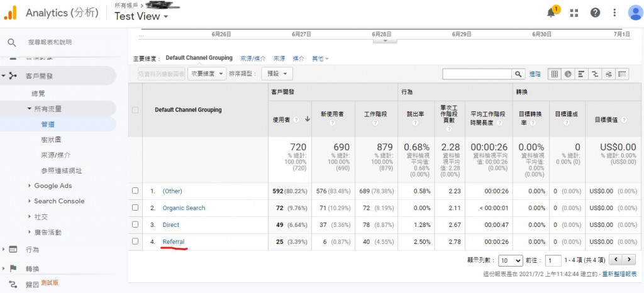Viewport: 644px width, 293px height.
Task: Switch to the performance bar view
Action: (x=581, y=74)
